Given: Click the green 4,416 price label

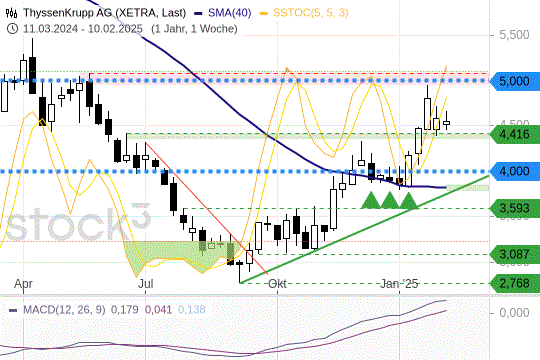Looking at the screenshot, I should (x=515, y=134).
